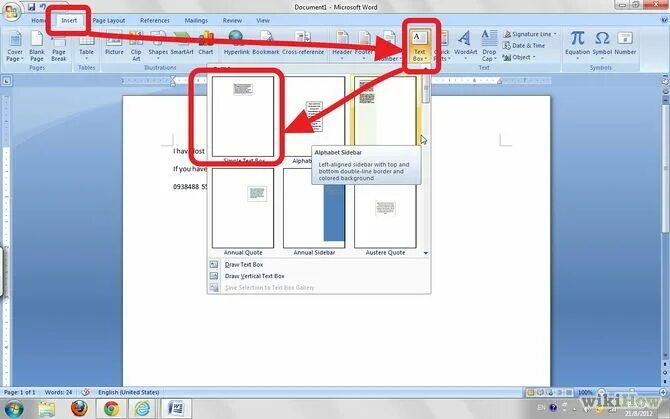Switch to the Mailings tab
Screen dimensions: 670x419
pos(196,20)
